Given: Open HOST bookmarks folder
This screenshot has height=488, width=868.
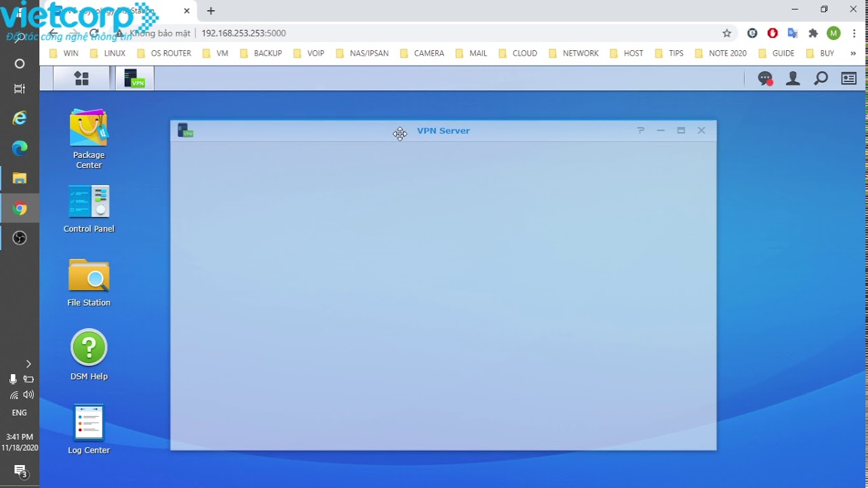Looking at the screenshot, I should pos(627,54).
